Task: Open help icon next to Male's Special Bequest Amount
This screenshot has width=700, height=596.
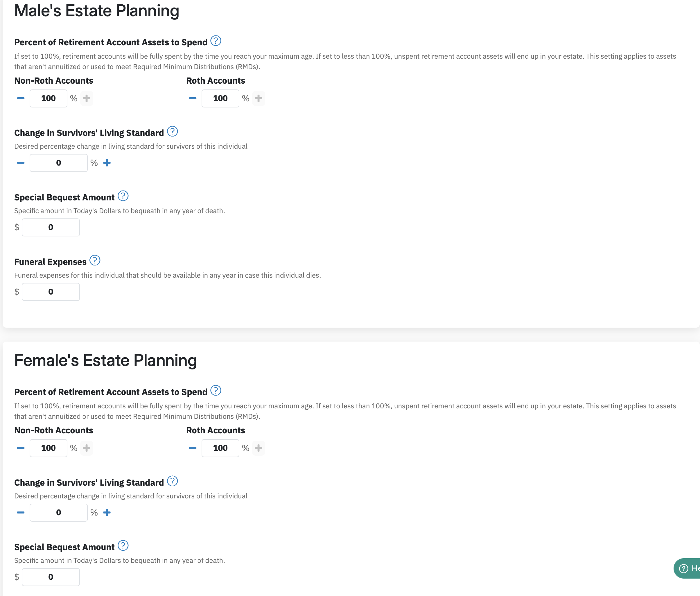Action: point(123,196)
